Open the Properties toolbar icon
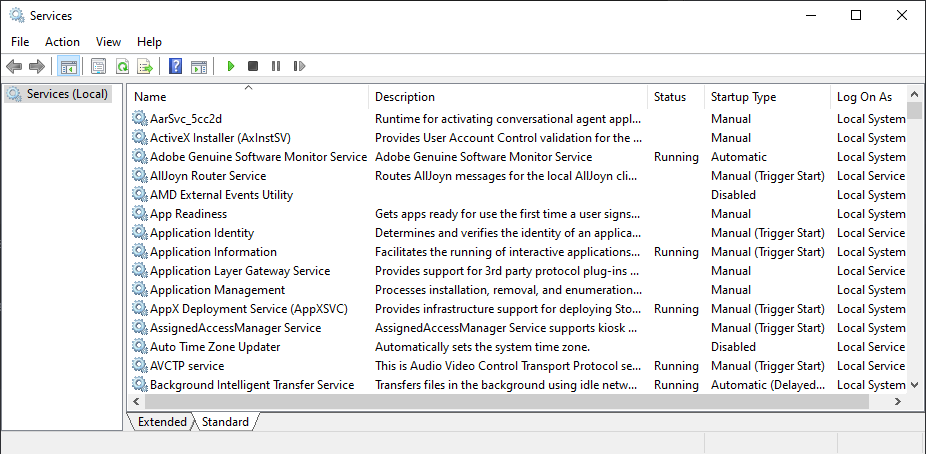Viewport: 926px width, 454px height. [x=99, y=66]
